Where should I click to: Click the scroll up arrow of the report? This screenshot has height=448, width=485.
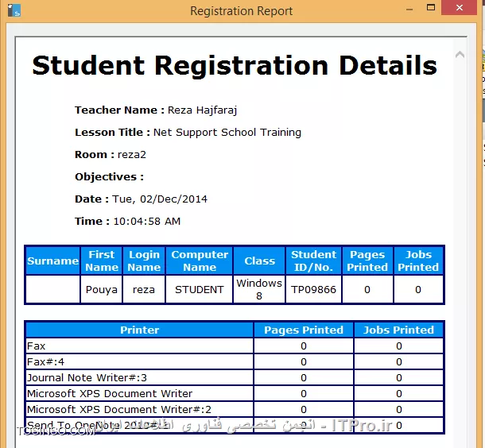[460, 55]
